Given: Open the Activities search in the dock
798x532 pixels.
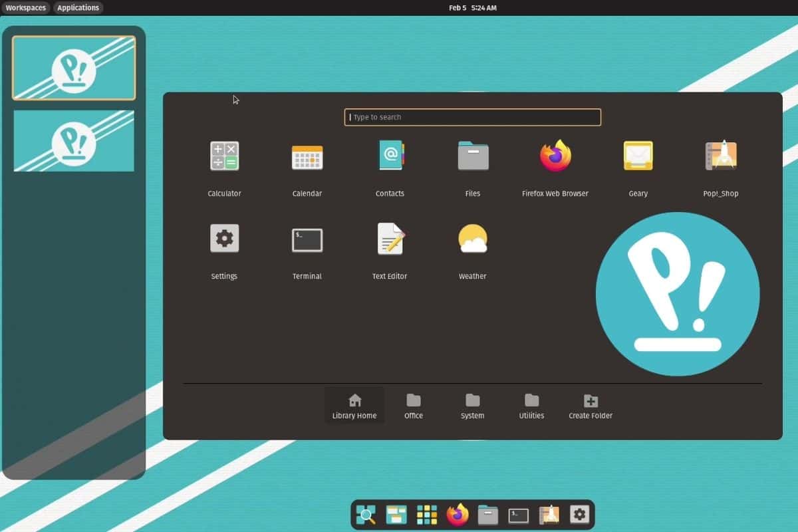Looking at the screenshot, I should point(365,514).
